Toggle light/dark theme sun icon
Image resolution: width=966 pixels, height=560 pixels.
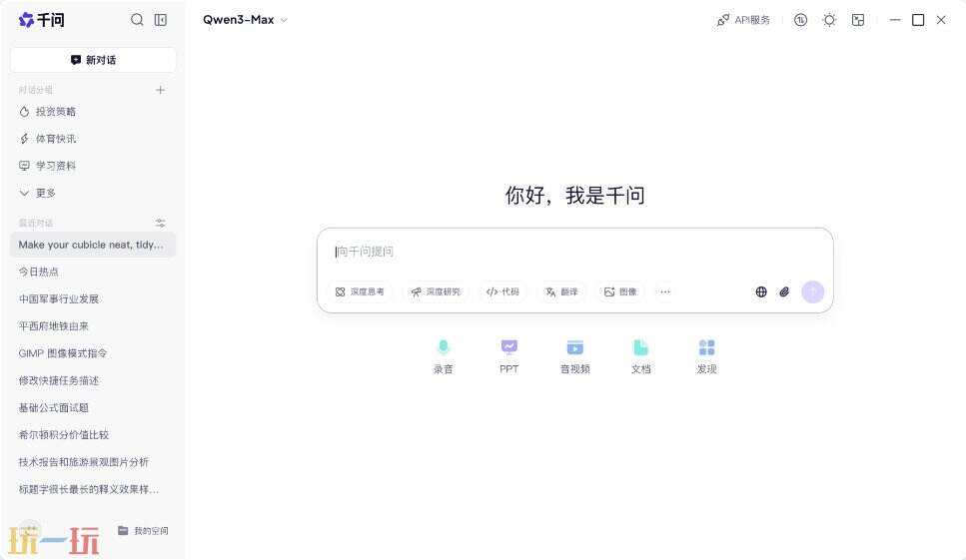829,20
